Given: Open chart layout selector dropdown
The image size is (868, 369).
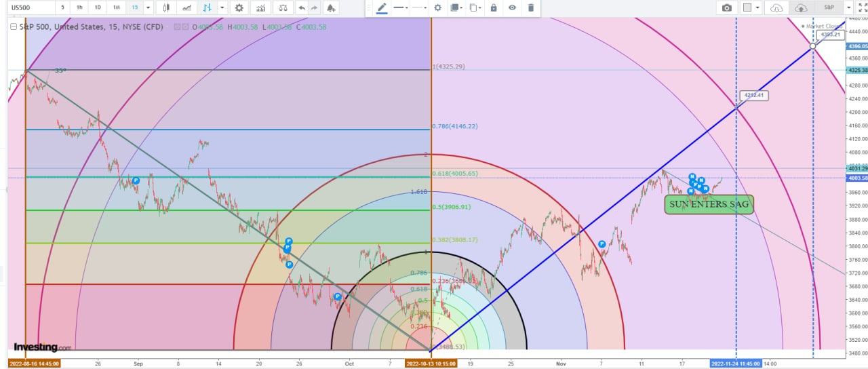Looking at the screenshot, I should pos(751,7).
